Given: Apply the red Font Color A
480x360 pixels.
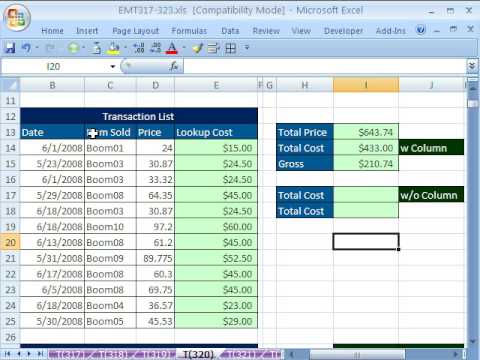Looking at the screenshot, I should 172,48.
